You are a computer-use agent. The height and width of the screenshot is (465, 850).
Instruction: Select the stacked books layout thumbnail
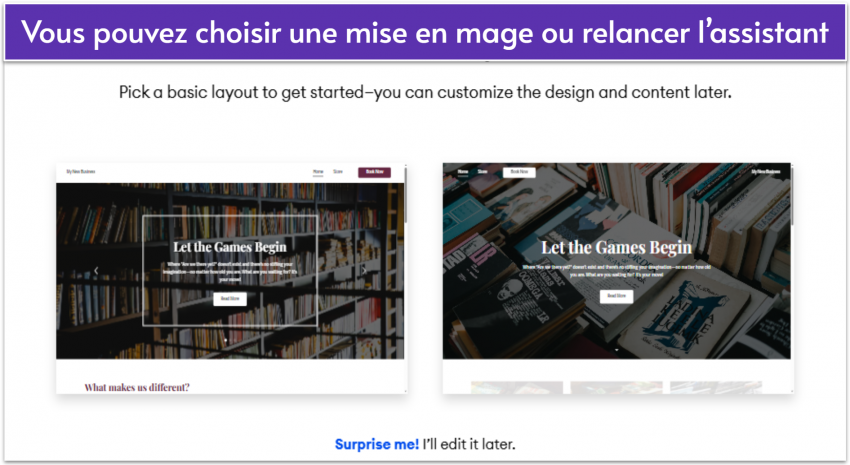coord(618,278)
